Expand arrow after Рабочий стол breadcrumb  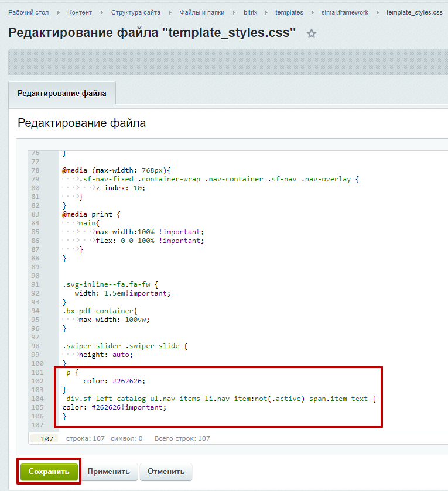click(59, 12)
